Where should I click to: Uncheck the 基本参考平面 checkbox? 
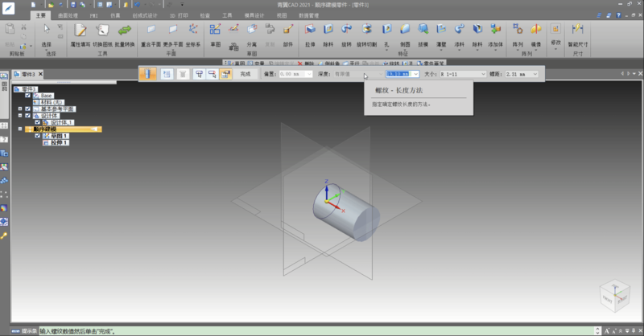coord(28,108)
